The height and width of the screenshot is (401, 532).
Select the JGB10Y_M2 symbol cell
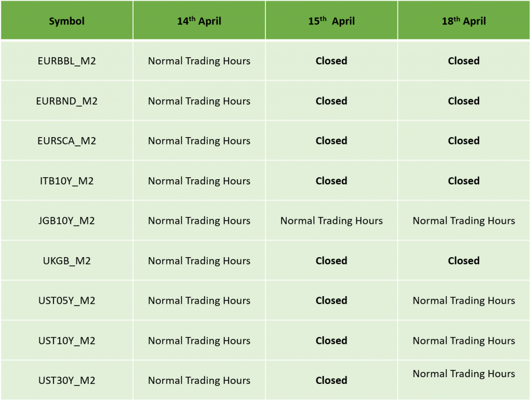click(66, 221)
